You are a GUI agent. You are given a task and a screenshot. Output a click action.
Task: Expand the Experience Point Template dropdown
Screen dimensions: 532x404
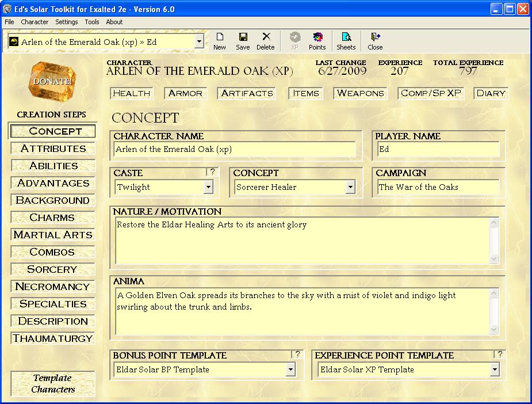(x=495, y=370)
